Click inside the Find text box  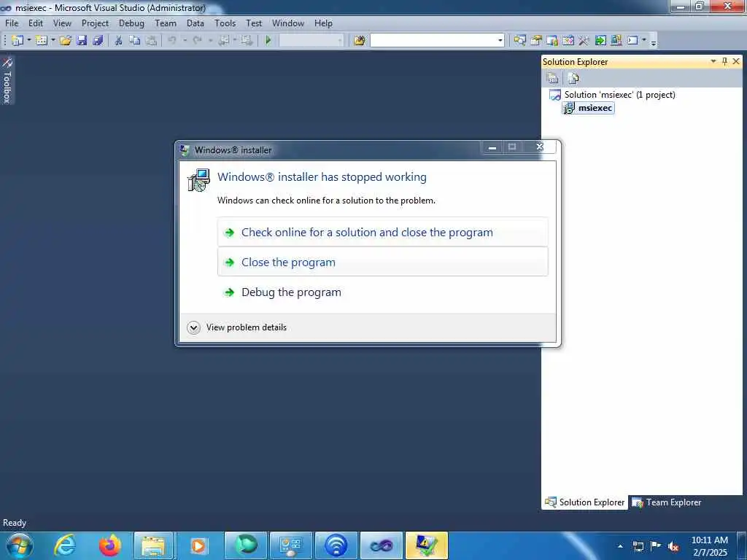coord(433,41)
